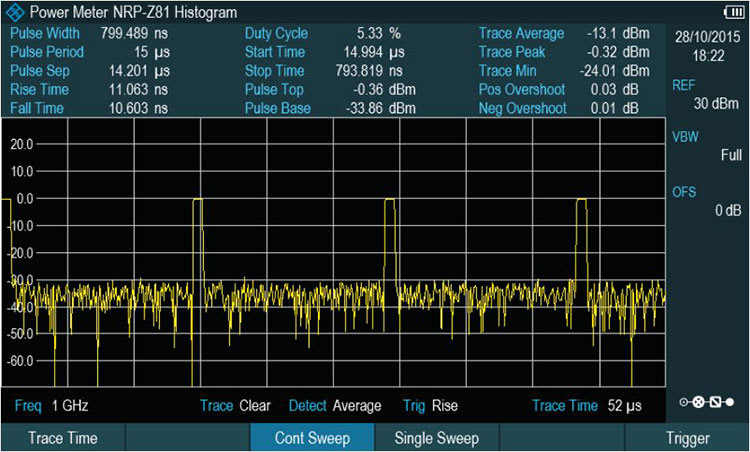This screenshot has width=750, height=452.
Task: Check the battery status icon
Action: pos(735,11)
